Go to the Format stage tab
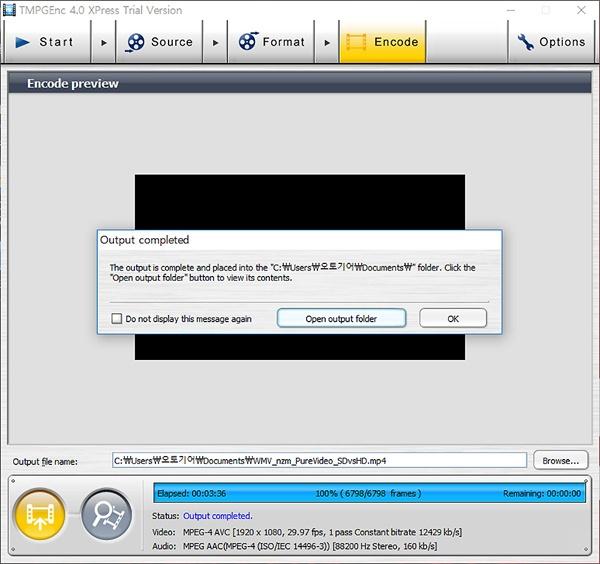600x564 pixels. (271, 42)
